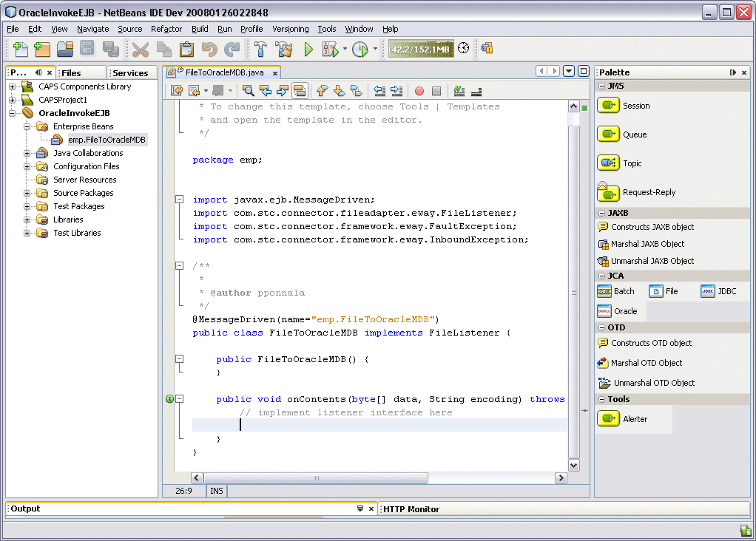The height and width of the screenshot is (541, 756).
Task: Click Clean and Build Main Project icon
Action: pos(284,50)
